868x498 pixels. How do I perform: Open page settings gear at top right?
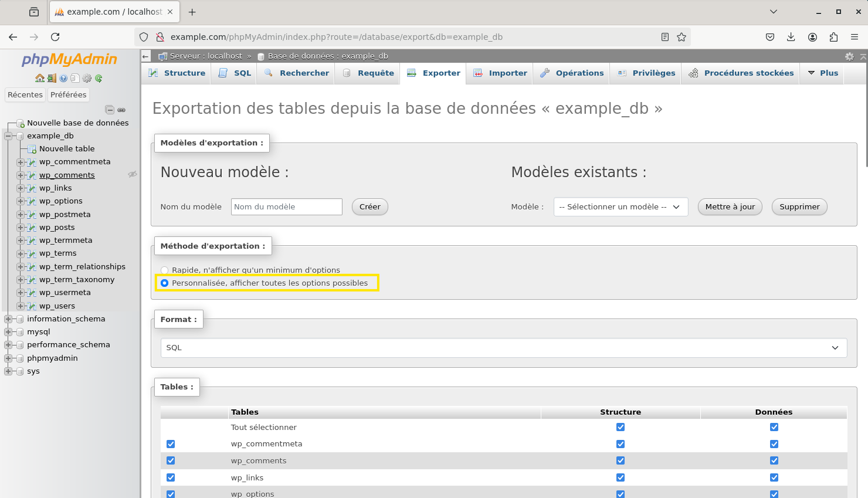(x=849, y=56)
